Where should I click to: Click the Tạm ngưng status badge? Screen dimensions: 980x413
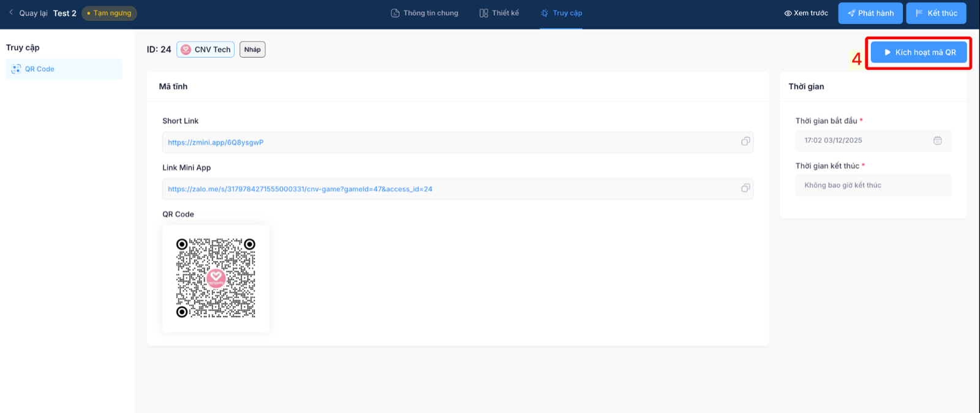(x=109, y=13)
